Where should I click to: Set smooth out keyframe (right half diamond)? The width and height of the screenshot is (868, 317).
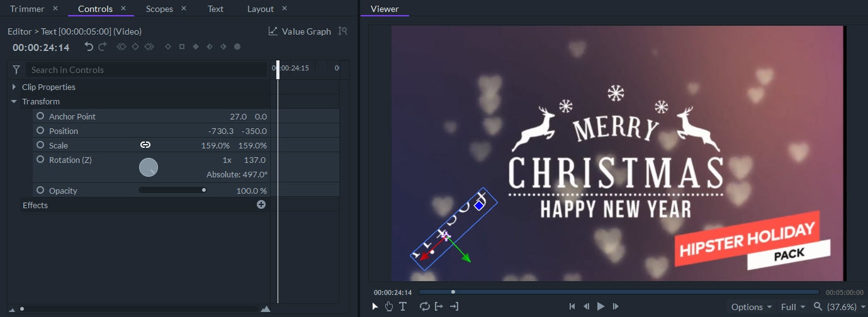pyautogui.click(x=223, y=47)
